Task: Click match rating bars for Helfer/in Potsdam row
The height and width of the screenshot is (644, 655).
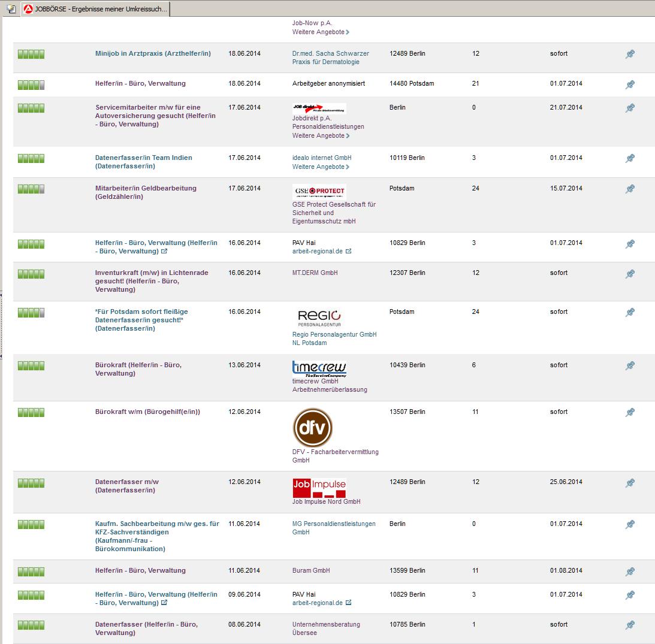Action: 31,84
